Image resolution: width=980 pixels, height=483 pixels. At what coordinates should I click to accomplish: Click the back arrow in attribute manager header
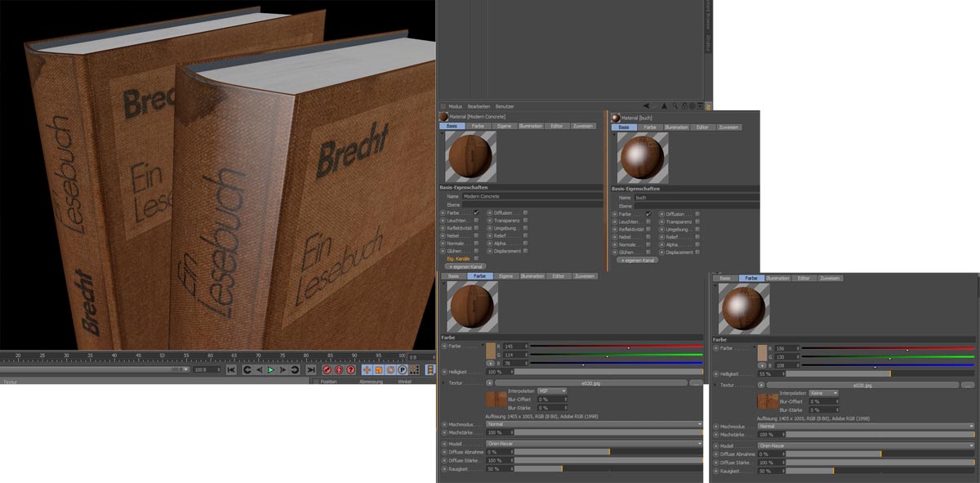click(x=646, y=105)
